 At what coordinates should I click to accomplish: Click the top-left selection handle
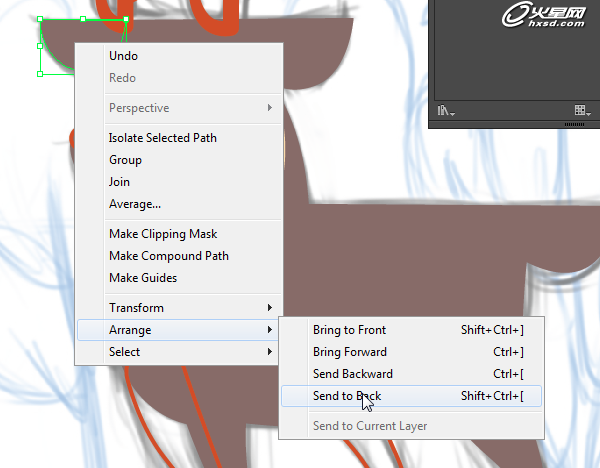pos(40,19)
